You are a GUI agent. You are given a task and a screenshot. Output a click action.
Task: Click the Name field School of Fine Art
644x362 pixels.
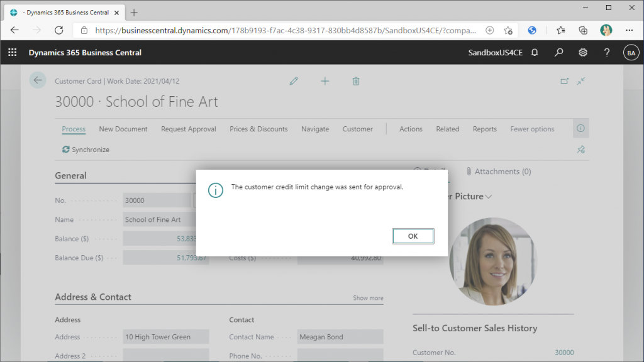tap(159, 219)
